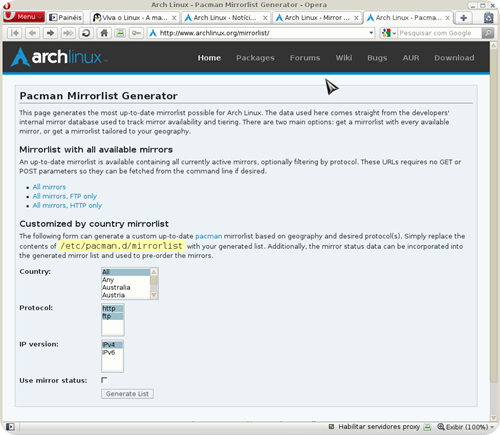
Task: Open the AUR navigation link
Action: 411,58
